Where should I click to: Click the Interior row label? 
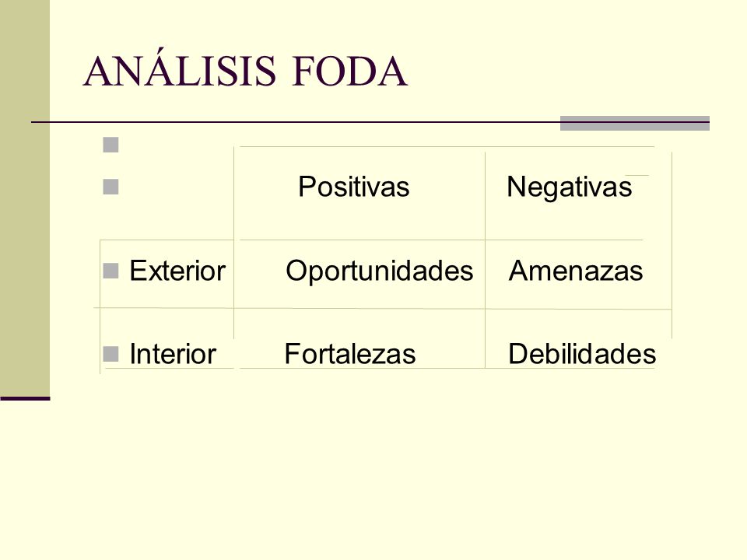point(173,354)
